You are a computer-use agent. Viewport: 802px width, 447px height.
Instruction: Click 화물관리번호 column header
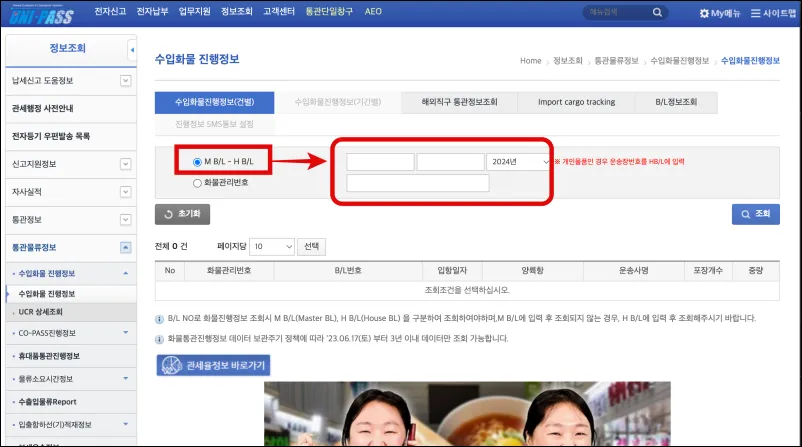(229, 271)
